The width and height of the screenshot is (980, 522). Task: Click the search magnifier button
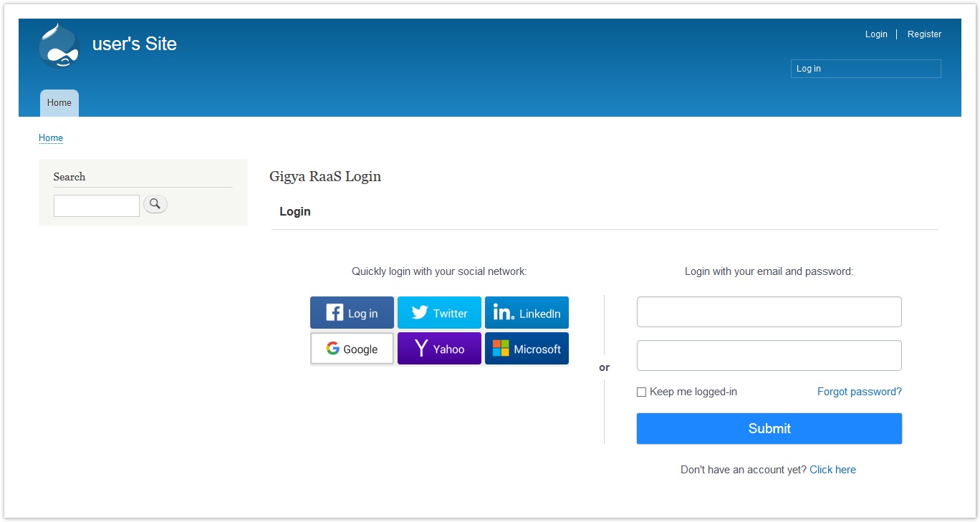click(155, 204)
